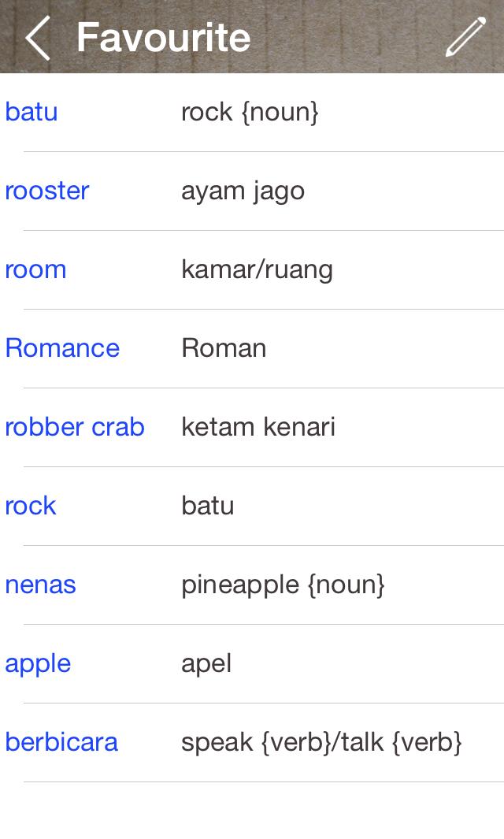Select the 'nenas' favourite entry
The height and width of the screenshot is (839, 504).
(x=40, y=585)
